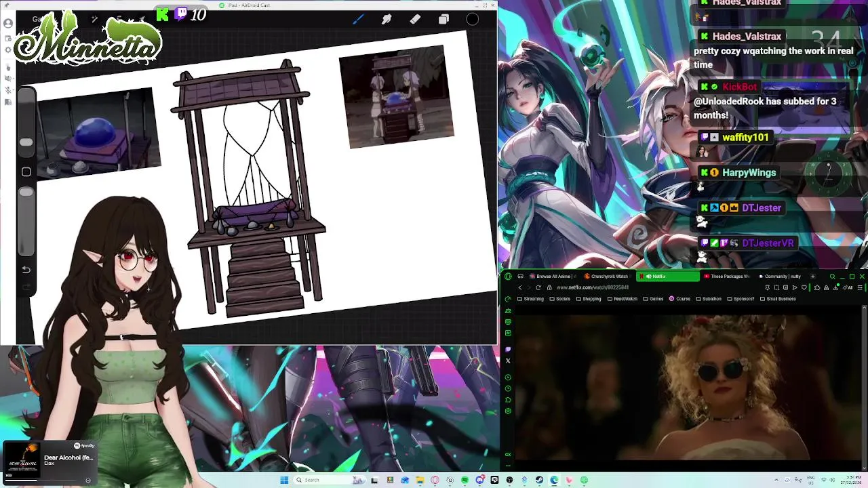The width and height of the screenshot is (868, 488).
Task: Open Discord from the taskbar
Action: [x=480, y=480]
